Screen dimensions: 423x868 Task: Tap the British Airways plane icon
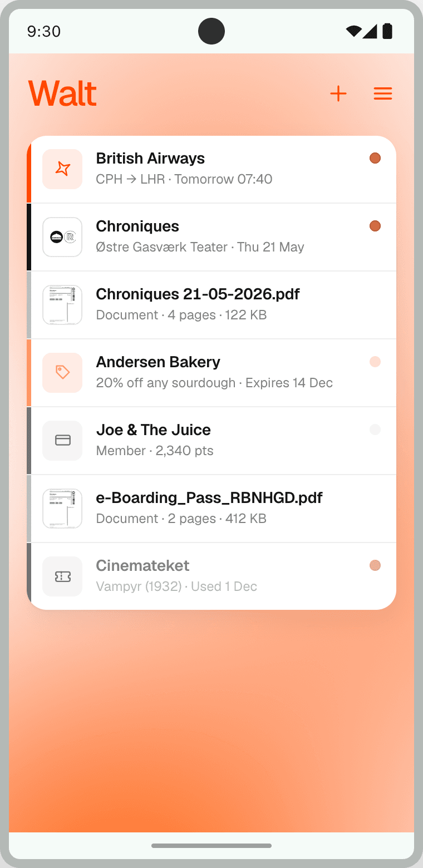tap(62, 169)
